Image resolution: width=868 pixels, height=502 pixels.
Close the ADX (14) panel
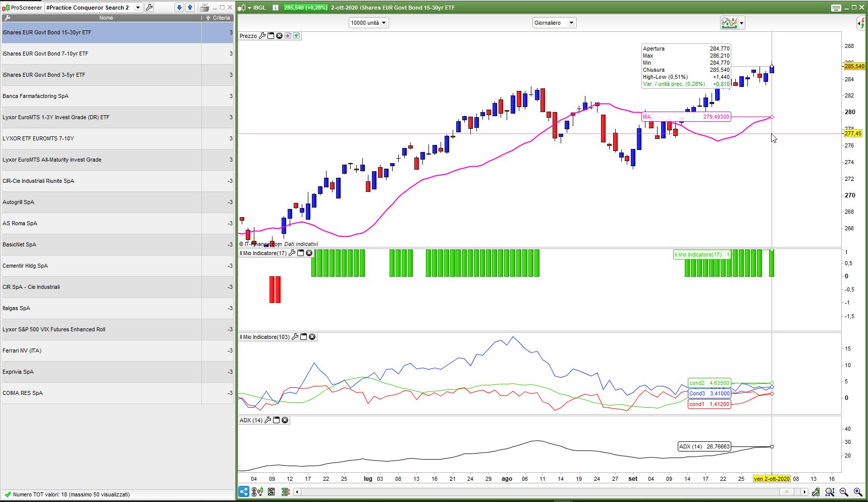pyautogui.click(x=285, y=420)
